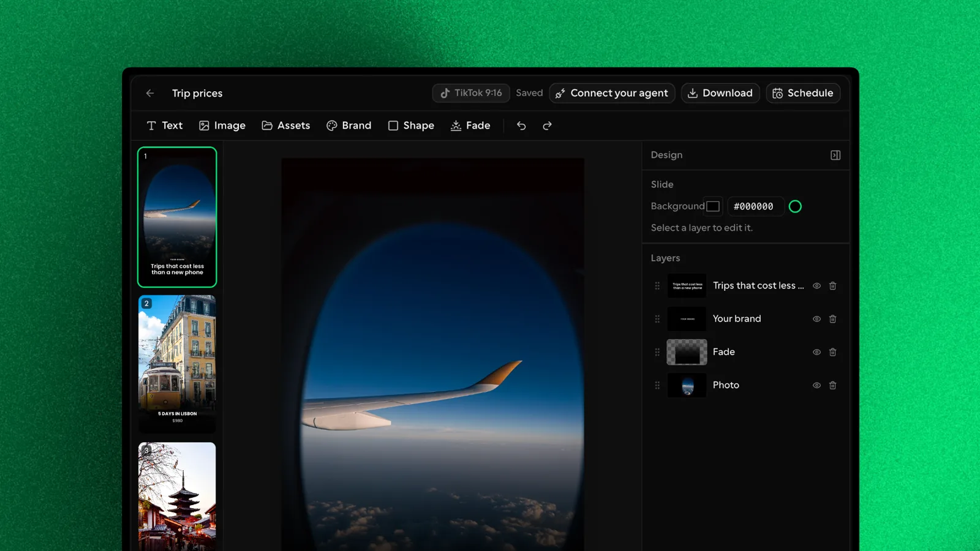Click the Design panel title
This screenshot has height=551, width=980.
click(666, 156)
